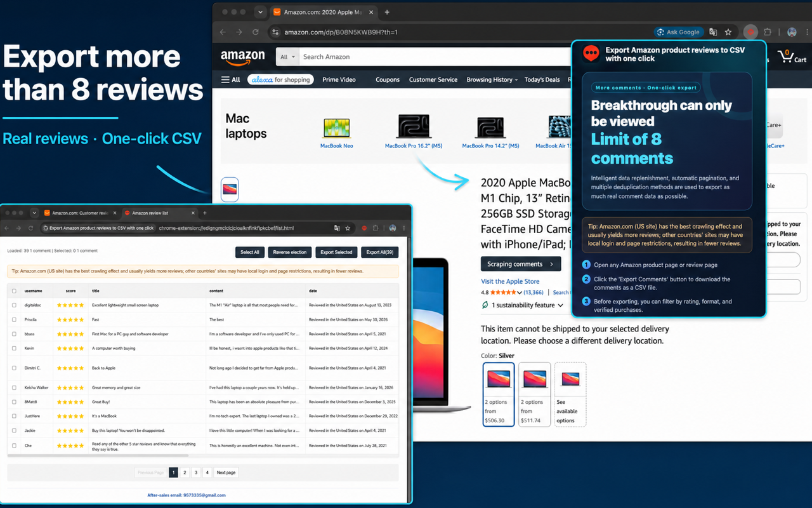Open Customer Service in Amazon nav bar
This screenshot has width=812, height=508.
tap(433, 80)
